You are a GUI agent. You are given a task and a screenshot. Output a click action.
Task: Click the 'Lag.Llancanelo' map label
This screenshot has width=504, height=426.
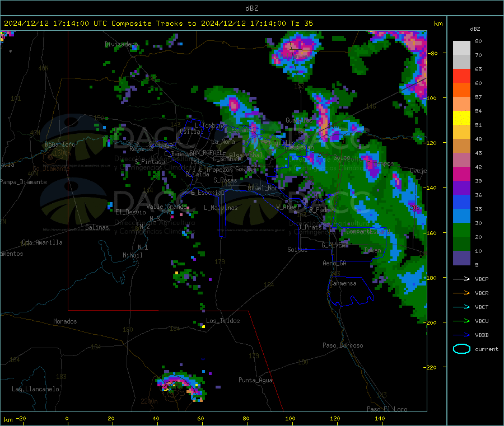pyautogui.click(x=35, y=389)
